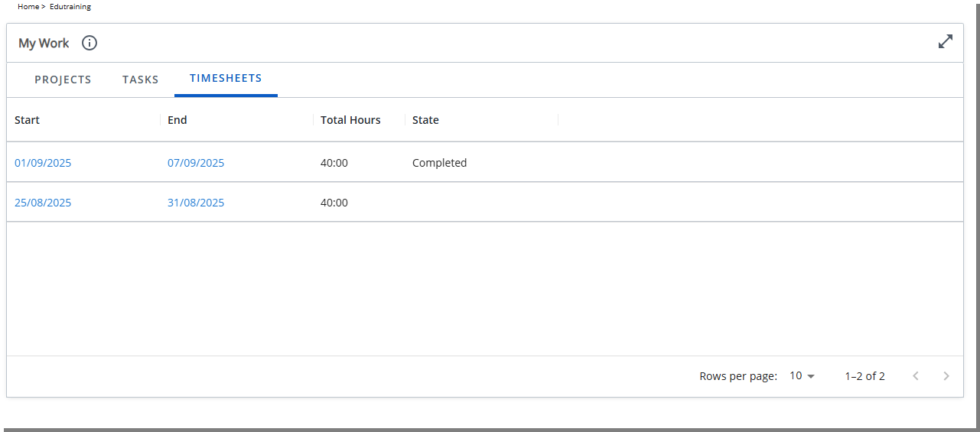Switch to the Projects tab
The image size is (980, 432).
tap(63, 80)
